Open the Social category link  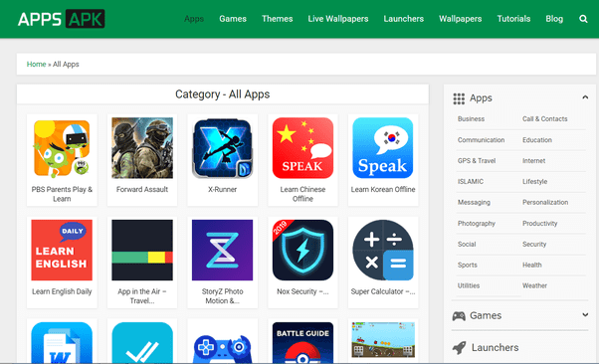click(467, 244)
